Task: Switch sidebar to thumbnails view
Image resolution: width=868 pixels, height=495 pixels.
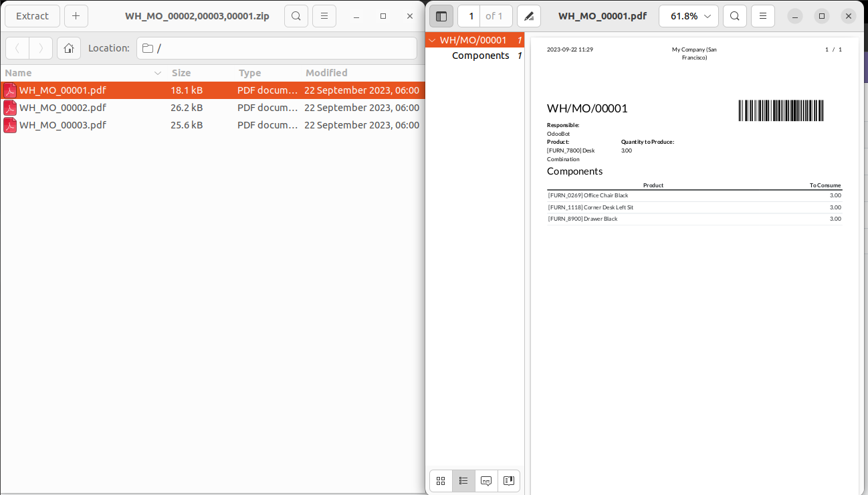Action: 441,480
